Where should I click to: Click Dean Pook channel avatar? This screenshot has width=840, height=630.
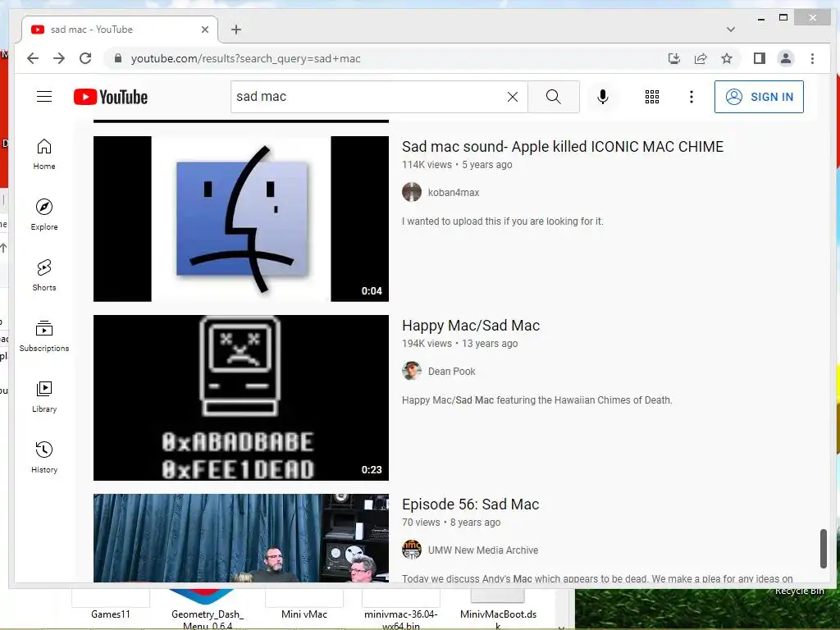tap(412, 372)
